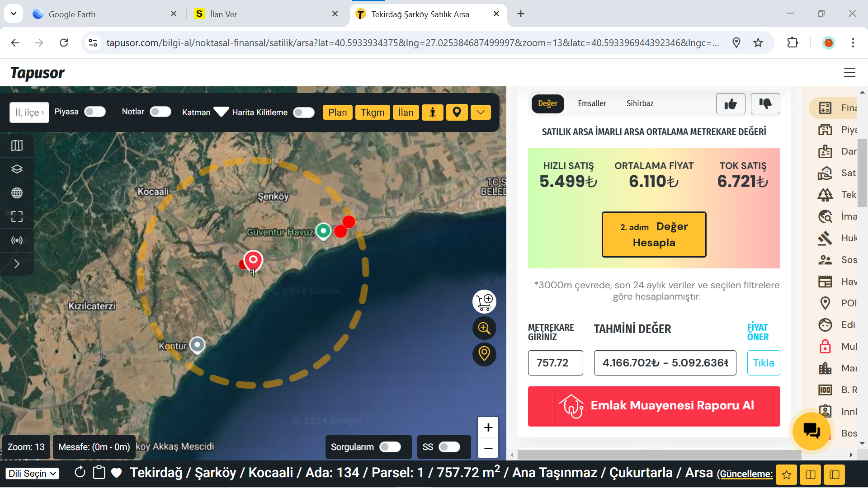Expand the yellow chevron dropdown in toolbar
868x488 pixels.
click(x=481, y=112)
